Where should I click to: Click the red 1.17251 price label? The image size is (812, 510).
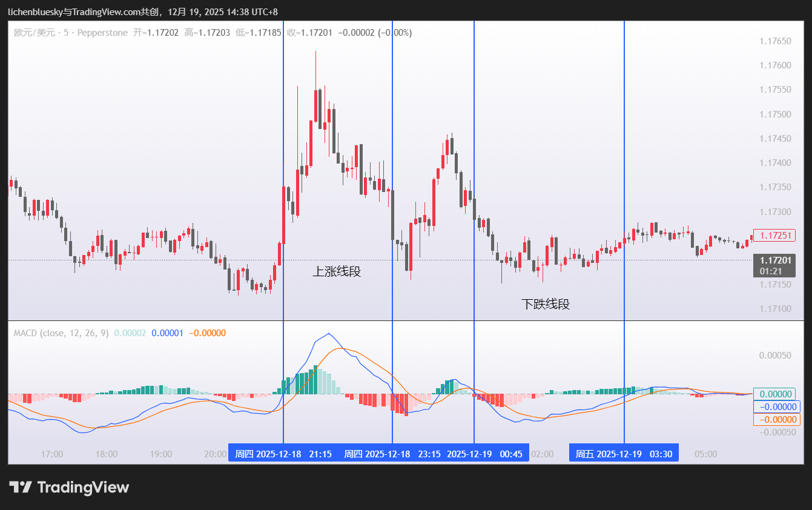774,236
